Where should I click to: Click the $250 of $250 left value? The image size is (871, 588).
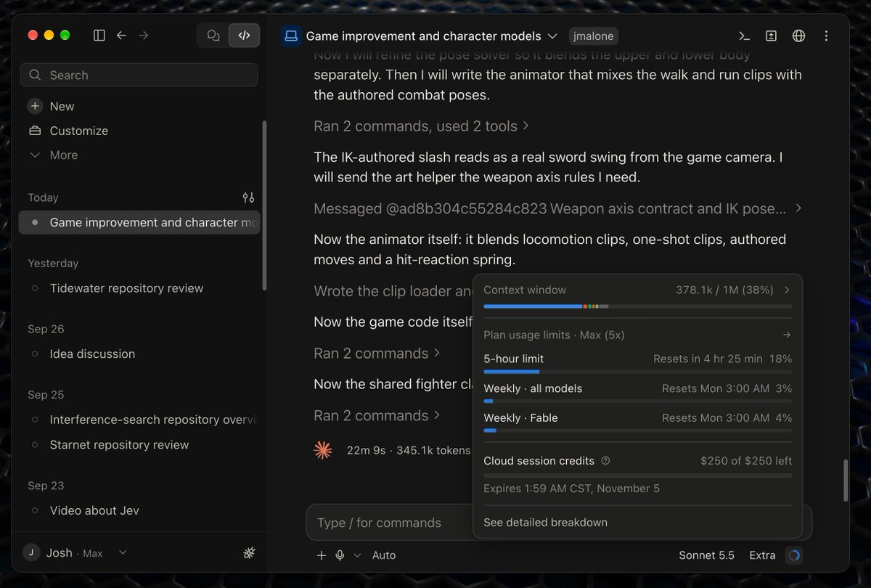coord(746,460)
